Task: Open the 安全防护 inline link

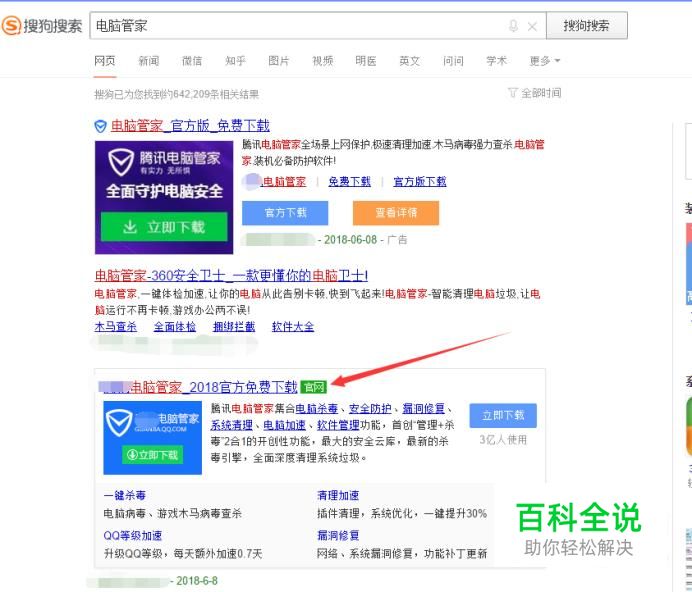Action: pos(370,409)
